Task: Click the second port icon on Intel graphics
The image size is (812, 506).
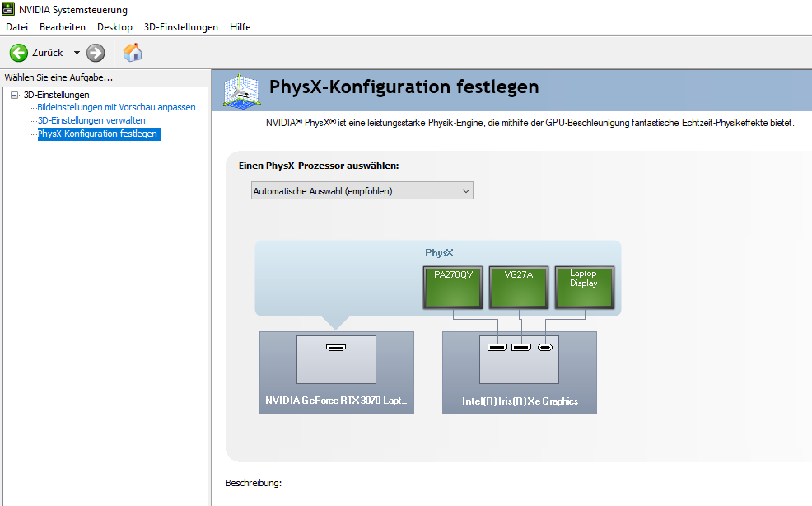Action: pyautogui.click(x=521, y=347)
